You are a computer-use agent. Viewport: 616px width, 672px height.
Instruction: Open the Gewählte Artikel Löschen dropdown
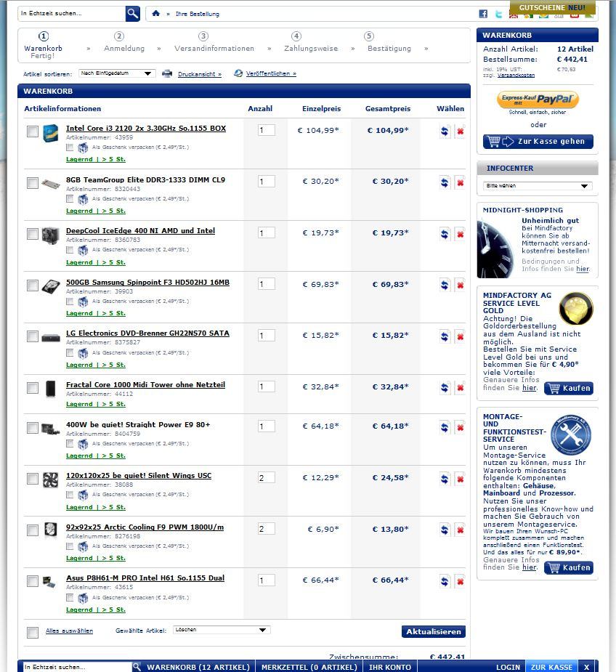coord(222,630)
